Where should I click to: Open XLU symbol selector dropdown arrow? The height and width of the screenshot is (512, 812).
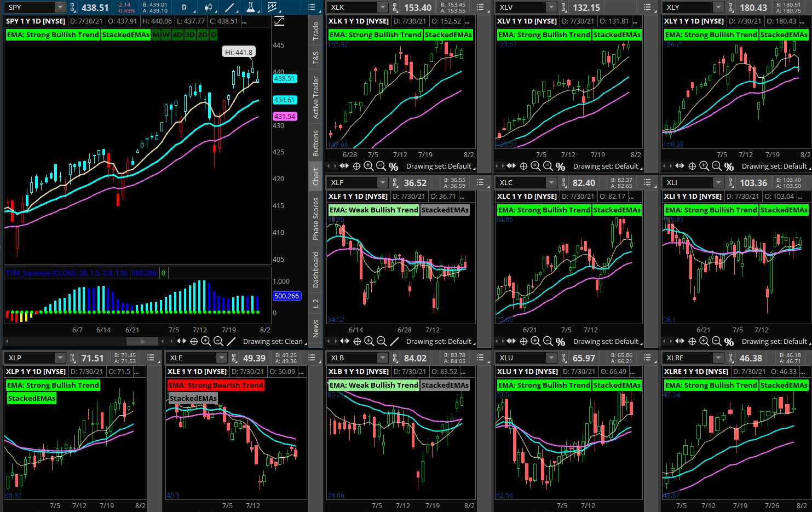(x=551, y=358)
